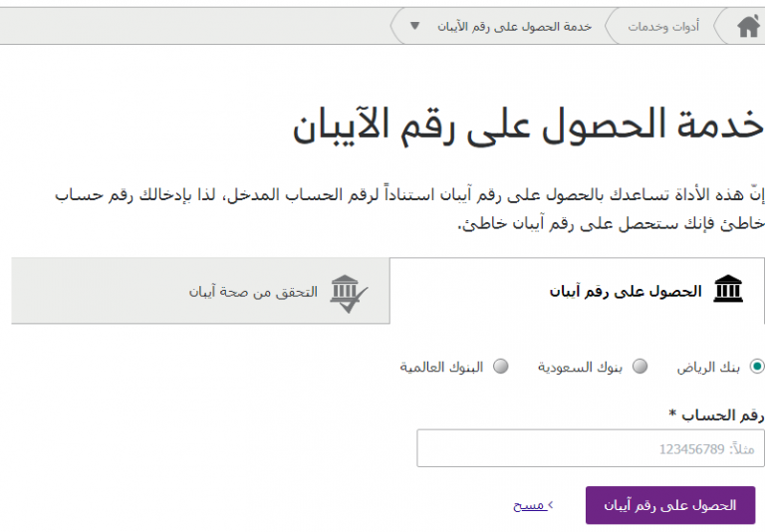The image size is (765, 532).
Task: Focus the رقم الحساب account number field
Action: 591,448
